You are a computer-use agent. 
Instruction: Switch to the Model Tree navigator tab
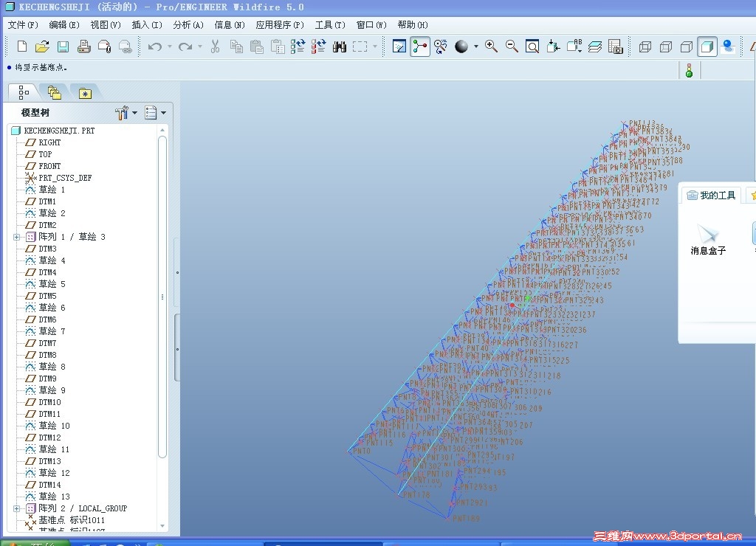pyautogui.click(x=24, y=91)
